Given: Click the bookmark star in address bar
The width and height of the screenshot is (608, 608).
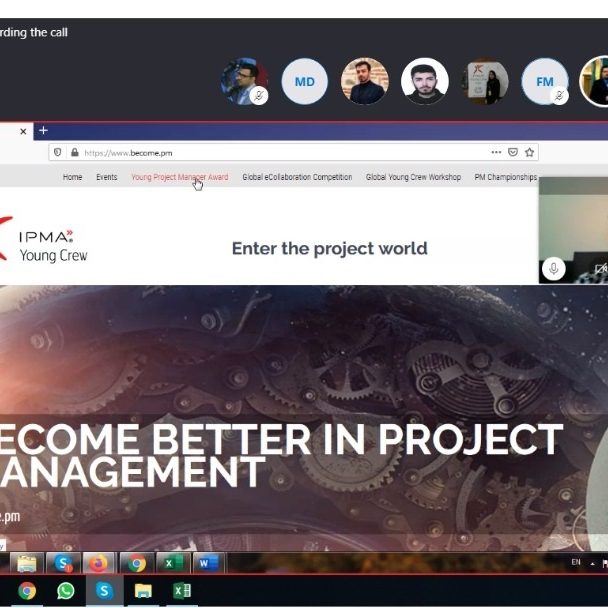Looking at the screenshot, I should click(530, 152).
